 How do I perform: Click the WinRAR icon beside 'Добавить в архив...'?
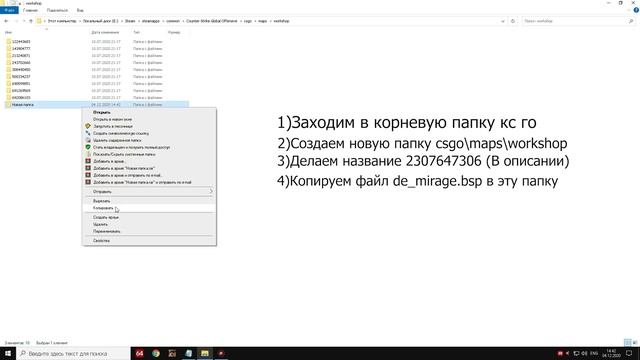coord(88,161)
